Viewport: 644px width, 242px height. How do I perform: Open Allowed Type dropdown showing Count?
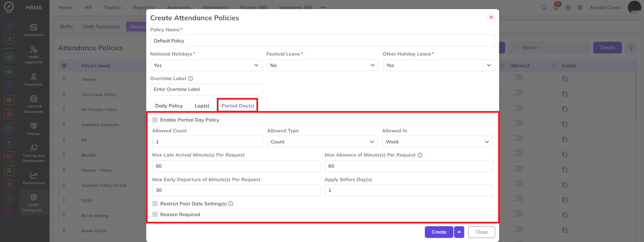click(323, 142)
